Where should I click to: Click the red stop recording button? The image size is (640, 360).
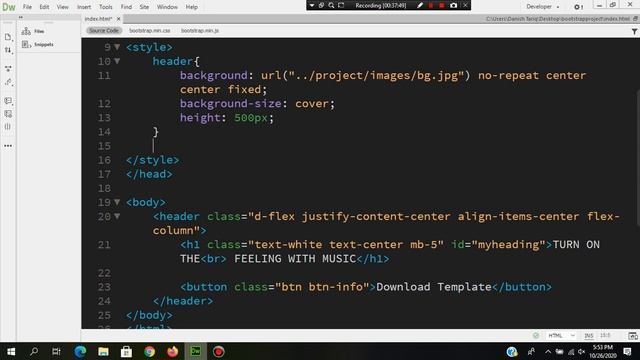(x=441, y=5)
